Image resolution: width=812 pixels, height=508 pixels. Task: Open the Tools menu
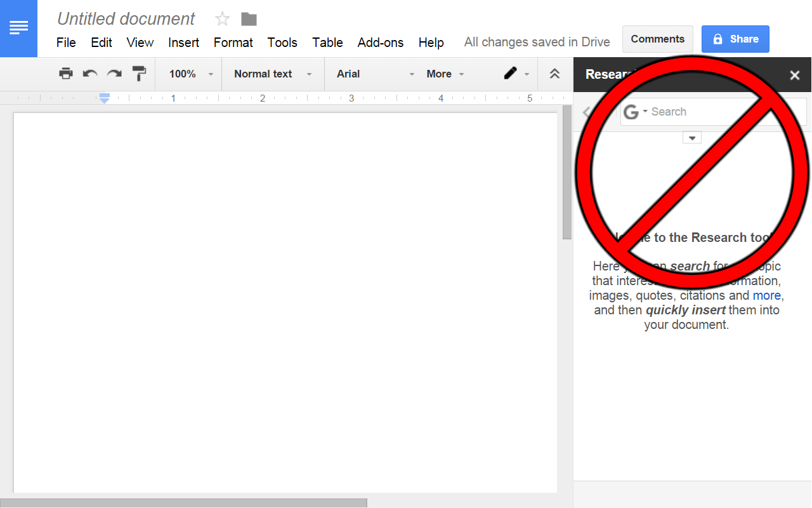coord(282,43)
